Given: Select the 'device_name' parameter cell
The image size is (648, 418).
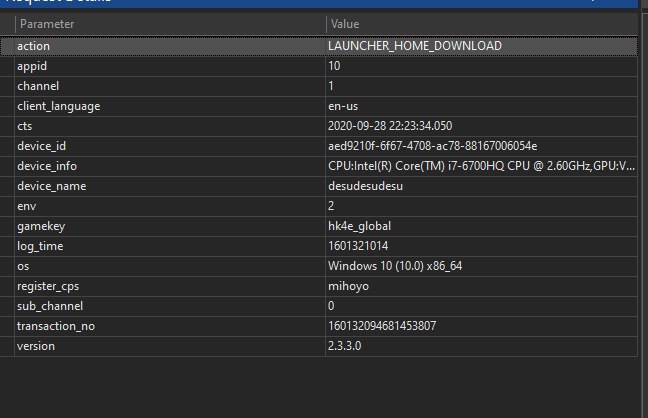Looking at the screenshot, I should pyautogui.click(x=170, y=186).
